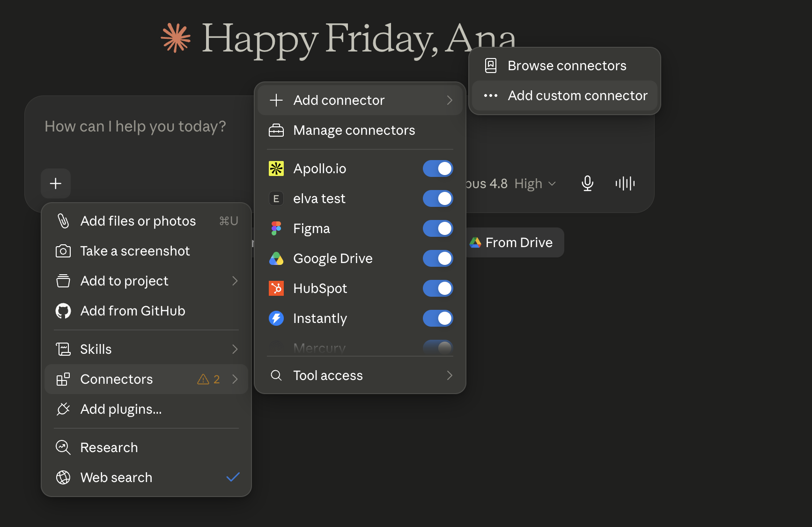The height and width of the screenshot is (527, 812).
Task: Click the Browse connectors book icon
Action: coord(491,66)
